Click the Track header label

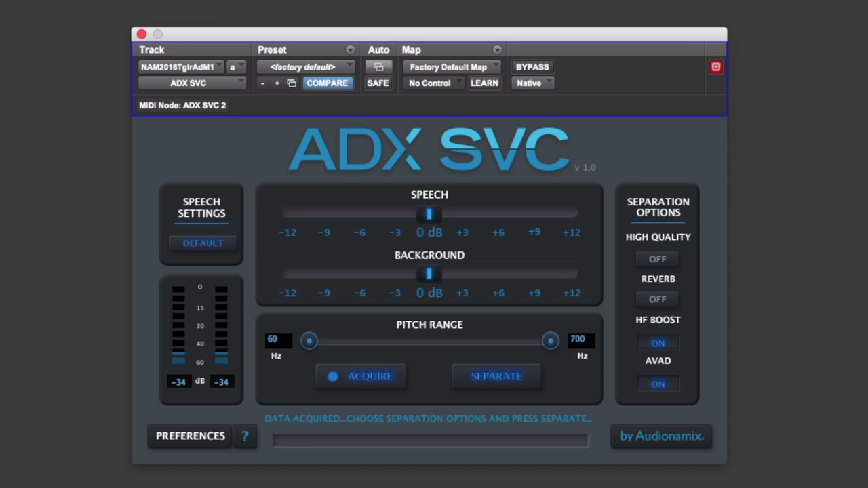click(152, 49)
